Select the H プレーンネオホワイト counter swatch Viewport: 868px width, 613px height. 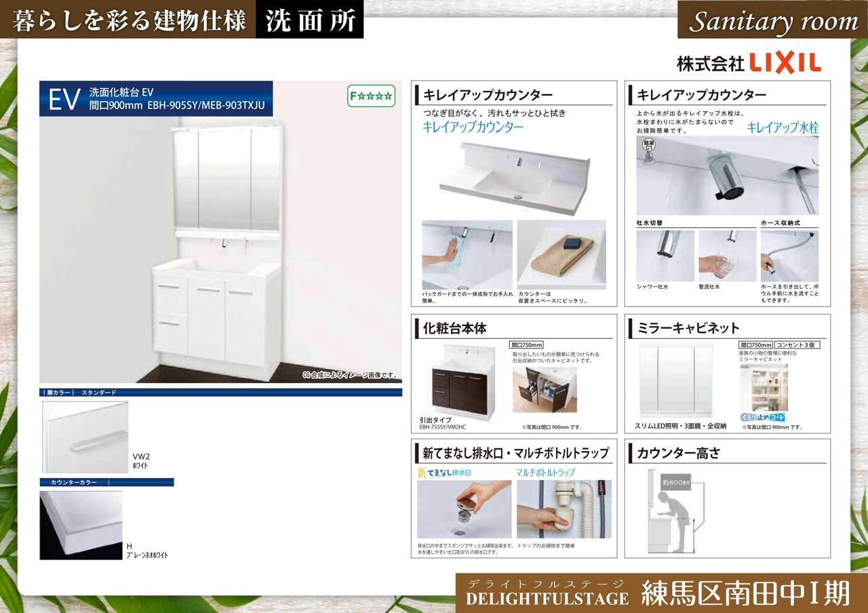81,525
